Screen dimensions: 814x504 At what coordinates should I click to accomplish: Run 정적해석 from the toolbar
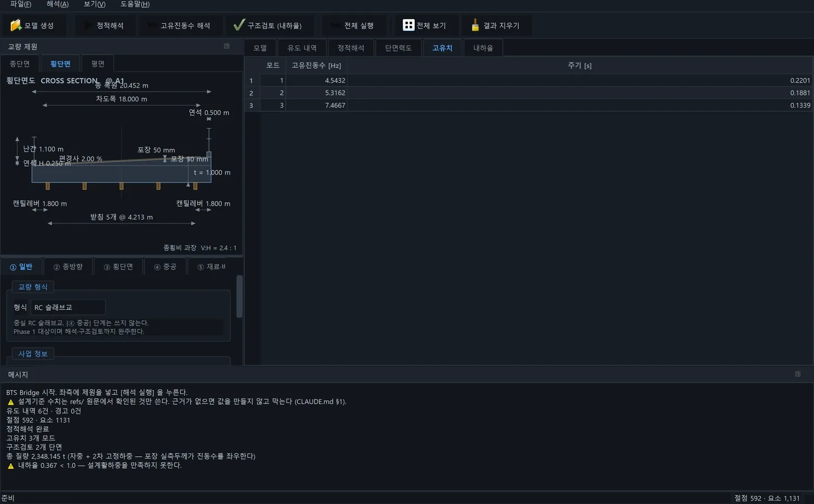[104, 25]
